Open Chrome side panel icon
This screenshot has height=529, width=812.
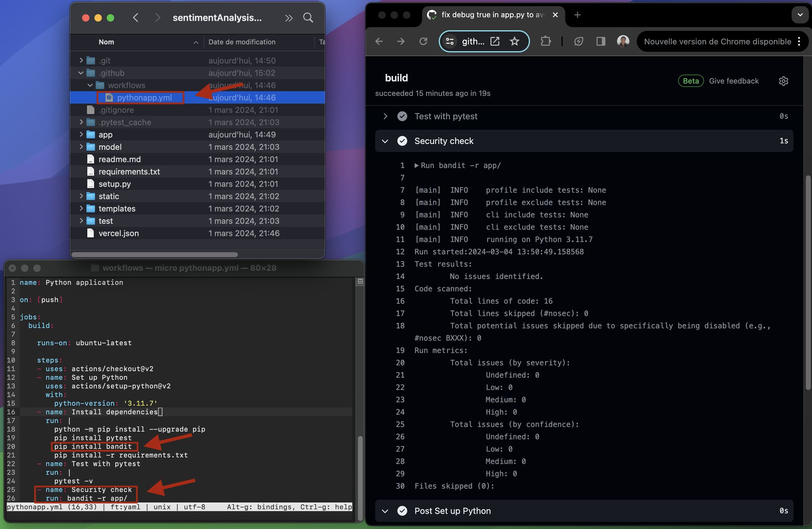coord(601,41)
